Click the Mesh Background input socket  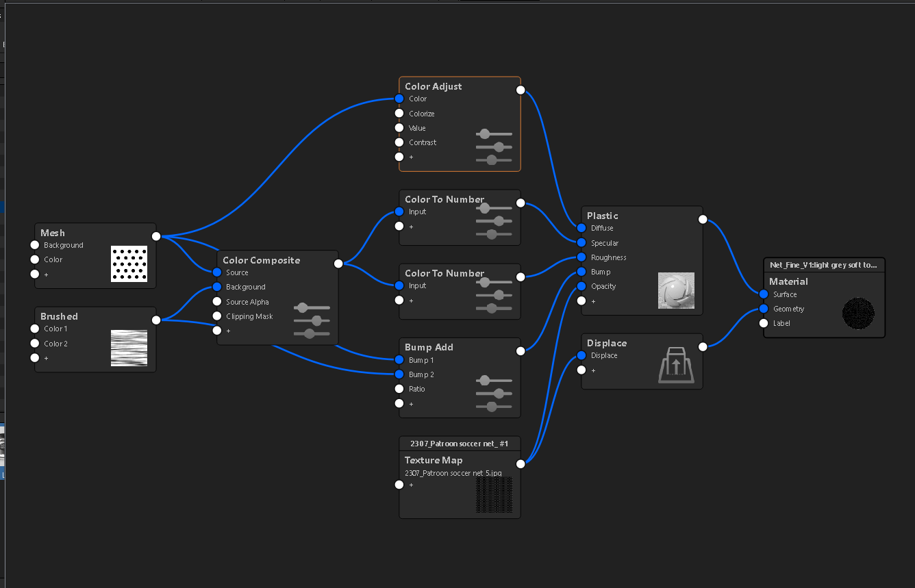[x=35, y=245]
